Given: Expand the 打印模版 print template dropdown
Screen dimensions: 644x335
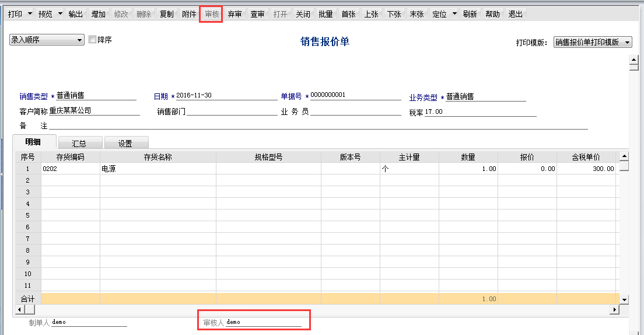Looking at the screenshot, I should (627, 43).
